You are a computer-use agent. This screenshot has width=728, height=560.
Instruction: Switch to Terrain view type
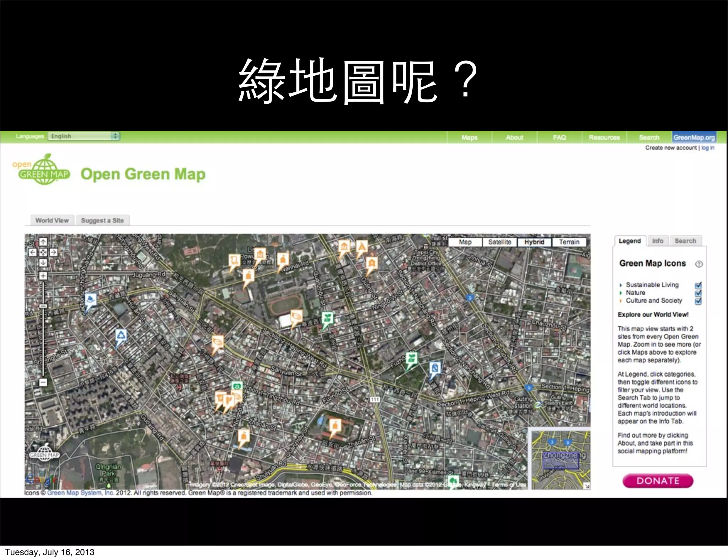(569, 242)
